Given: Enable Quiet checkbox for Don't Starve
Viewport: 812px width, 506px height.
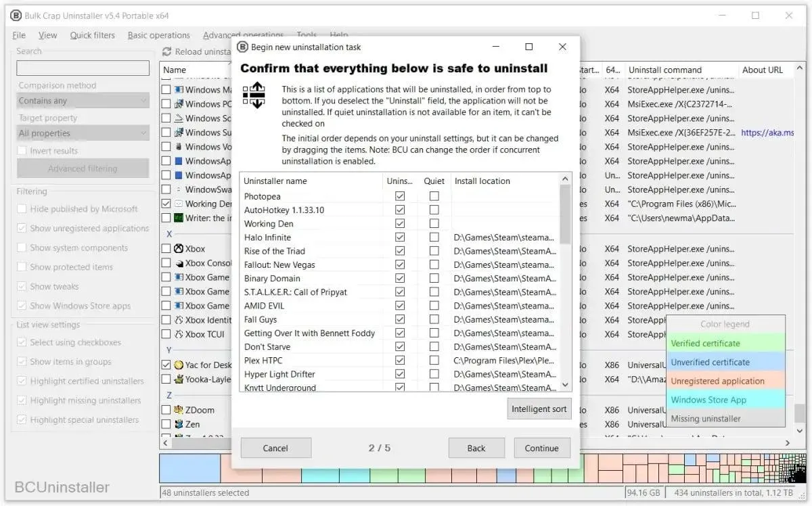Looking at the screenshot, I should 434,346.
